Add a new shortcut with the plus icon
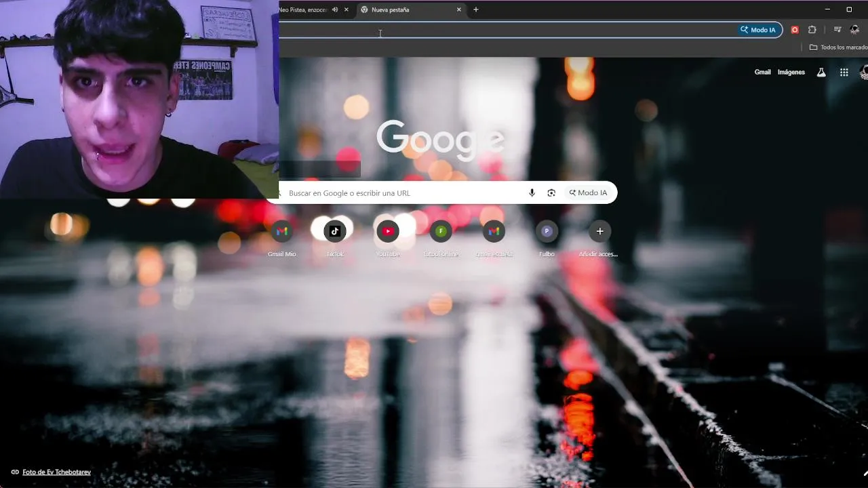868x488 pixels. coord(599,231)
